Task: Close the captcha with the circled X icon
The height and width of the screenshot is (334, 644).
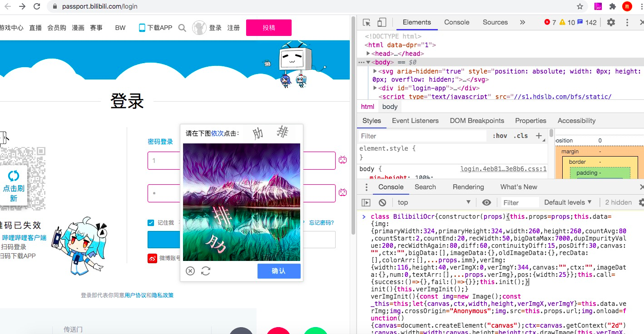Action: 190,271
